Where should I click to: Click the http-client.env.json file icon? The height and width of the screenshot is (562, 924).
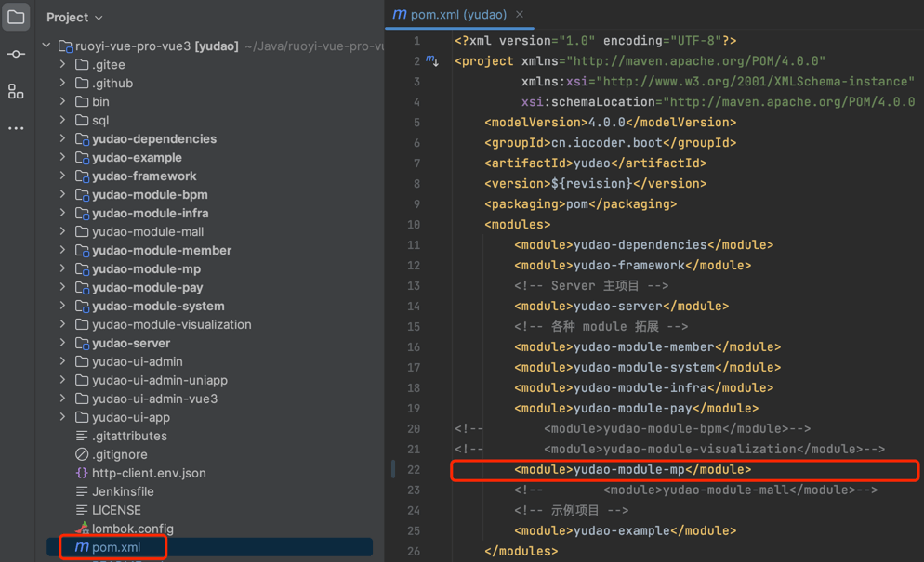82,473
